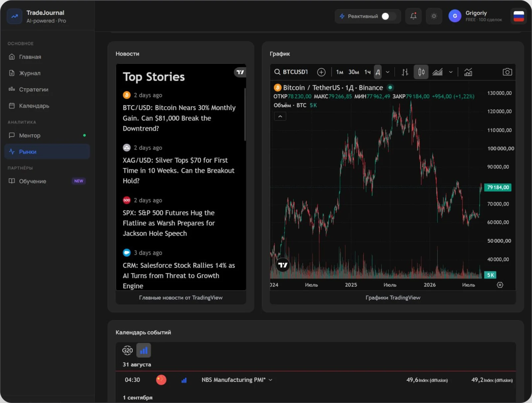Click Главные новости от TradingView link
The height and width of the screenshot is (403, 532).
181,298
